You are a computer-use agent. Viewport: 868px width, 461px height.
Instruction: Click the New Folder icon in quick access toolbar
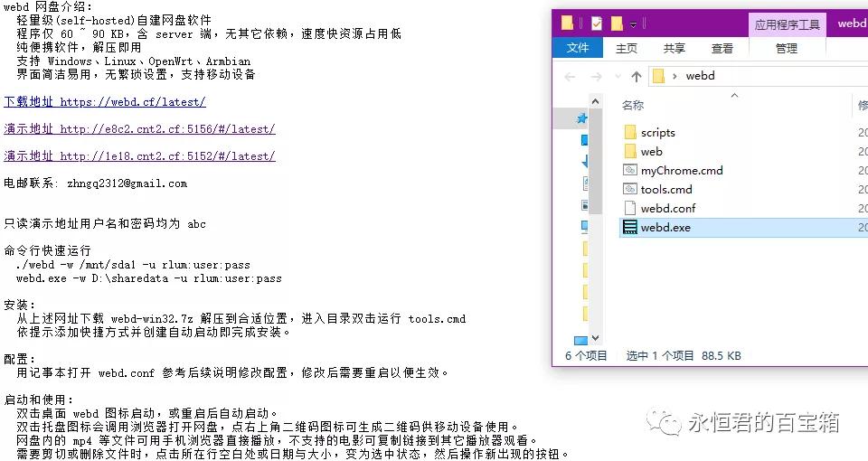point(617,24)
